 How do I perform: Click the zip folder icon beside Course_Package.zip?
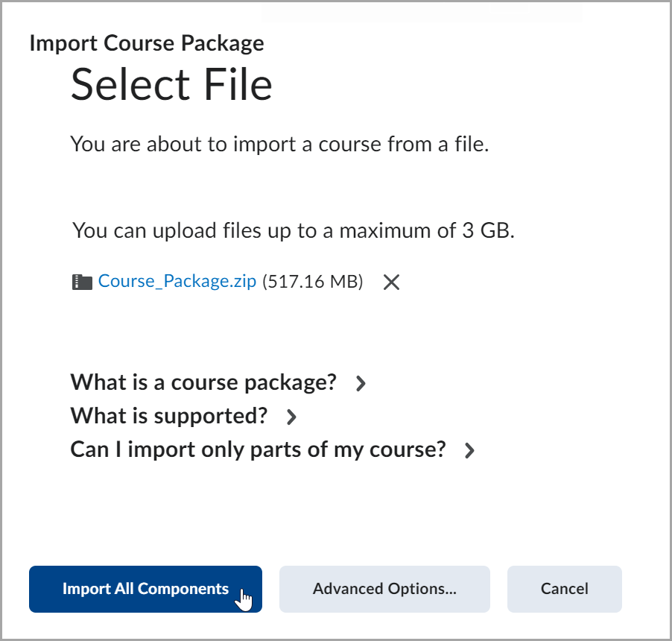click(82, 282)
